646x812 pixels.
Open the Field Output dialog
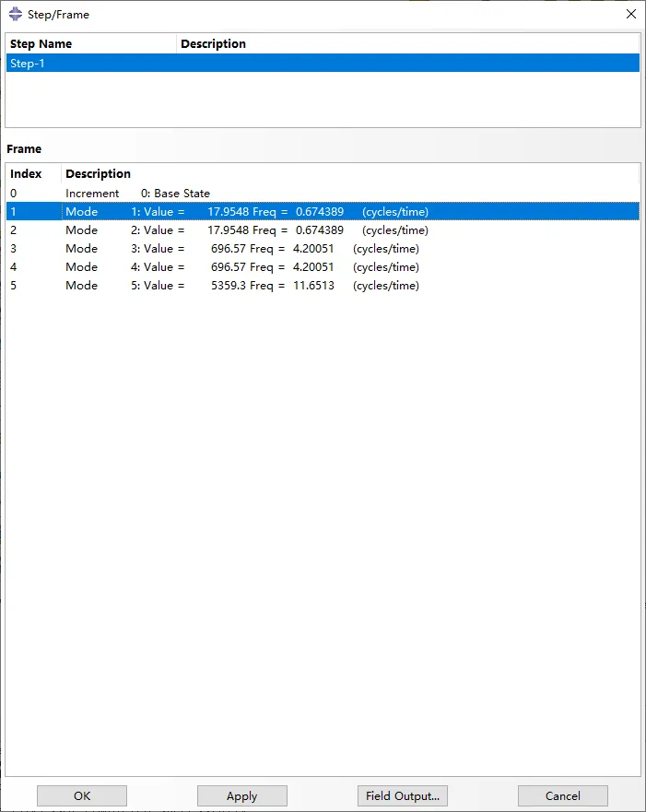click(x=402, y=795)
